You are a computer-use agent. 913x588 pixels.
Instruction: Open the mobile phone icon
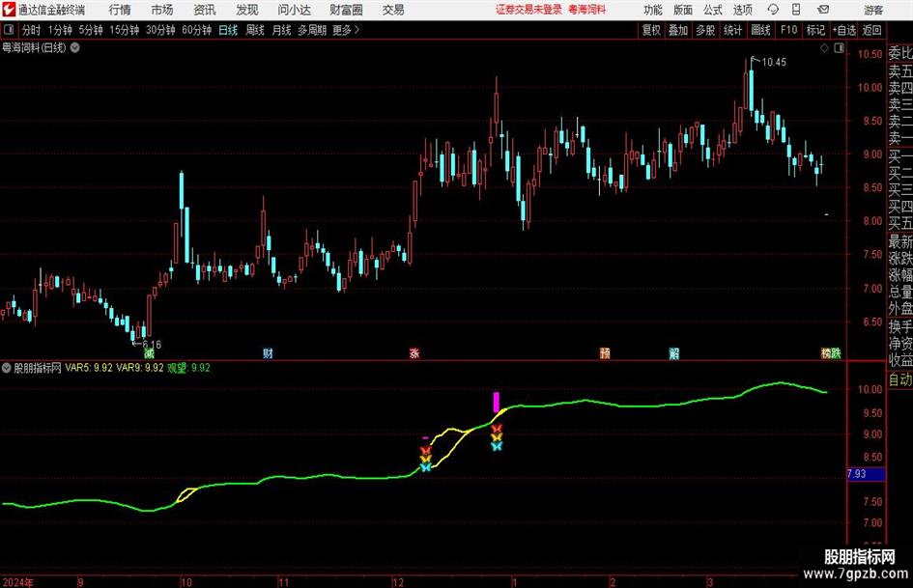tap(796, 10)
